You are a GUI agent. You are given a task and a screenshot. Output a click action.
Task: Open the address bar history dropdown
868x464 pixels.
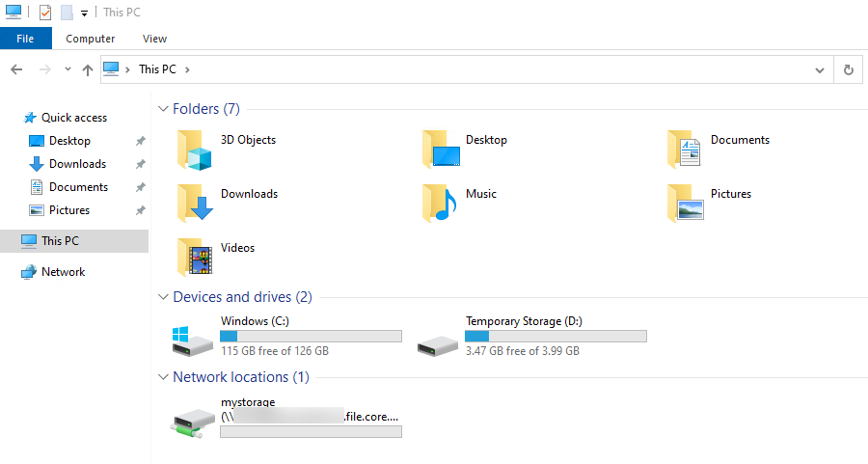pyautogui.click(x=819, y=69)
